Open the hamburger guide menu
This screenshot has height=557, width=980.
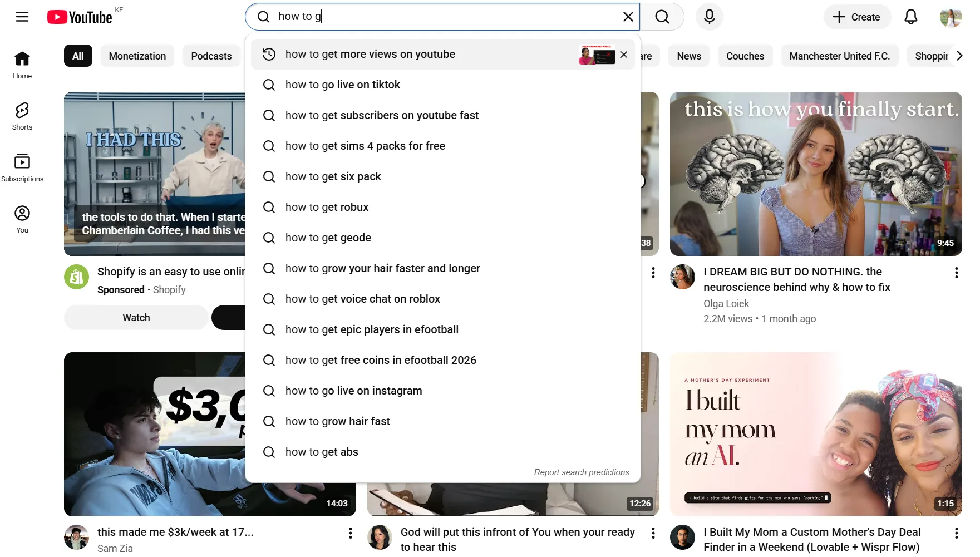click(22, 17)
